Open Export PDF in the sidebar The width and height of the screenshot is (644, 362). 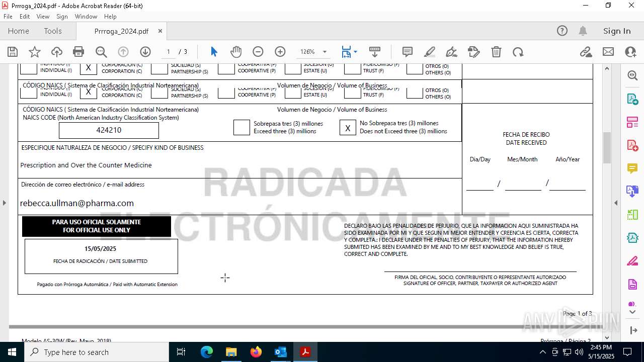[632, 99]
